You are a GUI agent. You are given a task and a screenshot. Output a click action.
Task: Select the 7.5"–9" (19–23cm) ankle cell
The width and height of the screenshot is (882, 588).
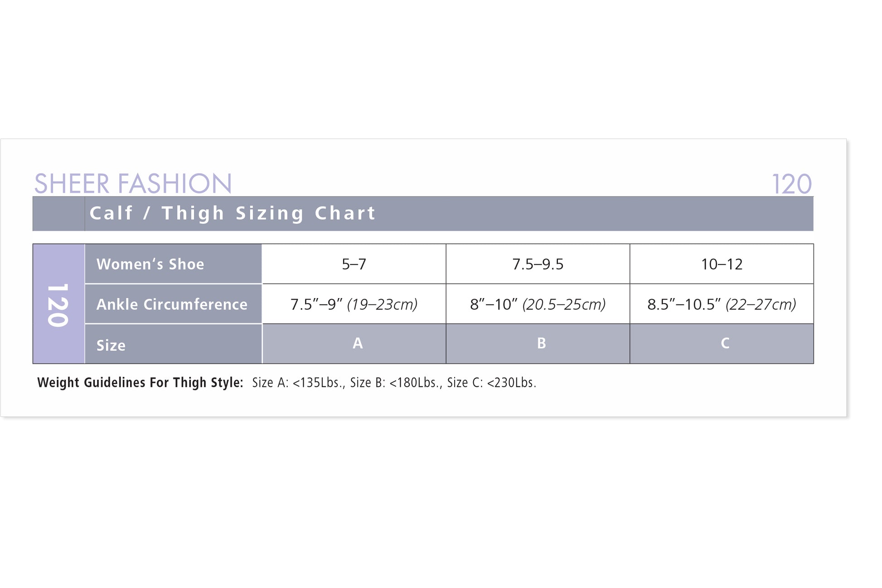(x=354, y=304)
